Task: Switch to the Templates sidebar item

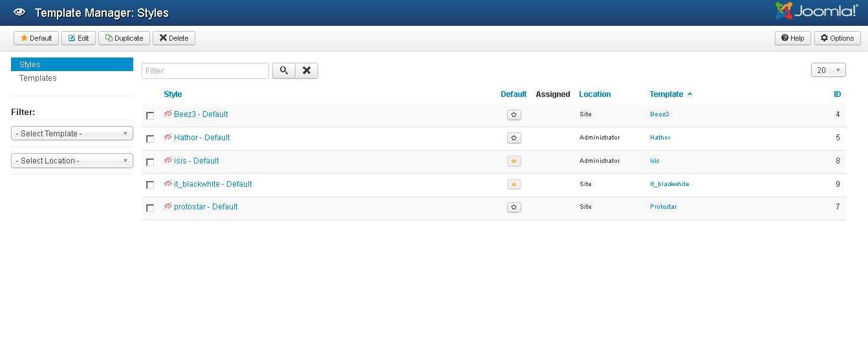Action: pyautogui.click(x=72, y=78)
